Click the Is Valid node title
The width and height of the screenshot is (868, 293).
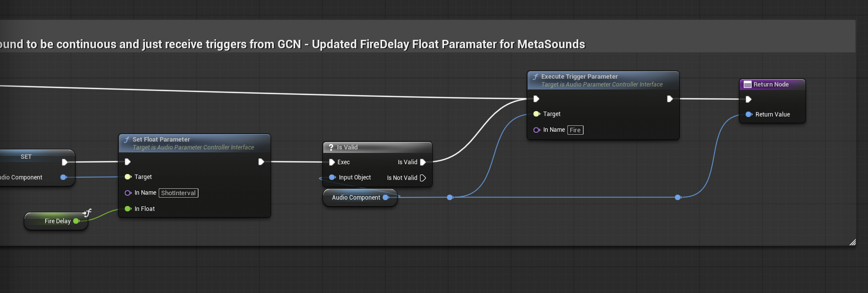click(347, 147)
